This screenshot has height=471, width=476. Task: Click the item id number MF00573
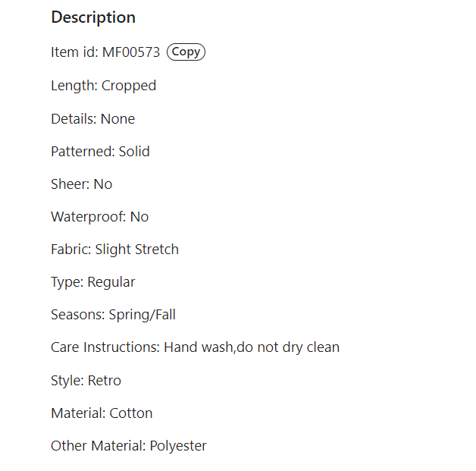click(131, 53)
